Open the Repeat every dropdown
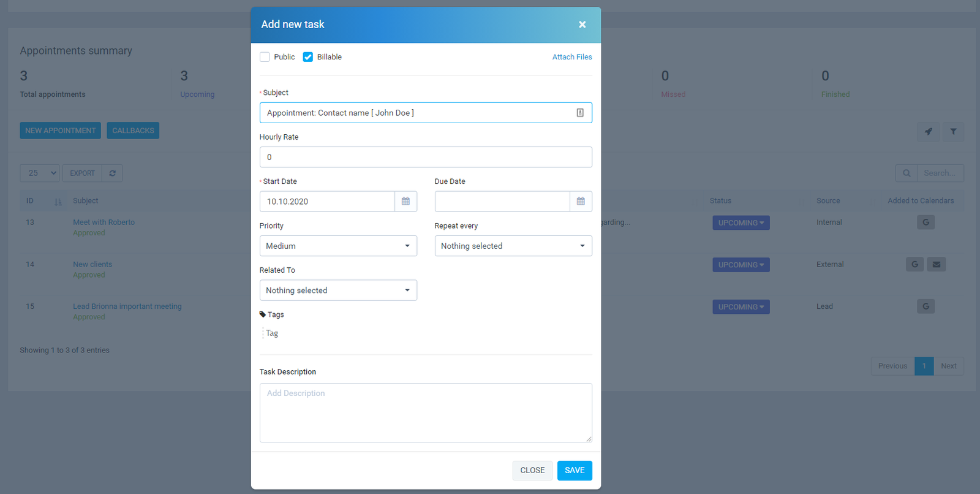980x494 pixels. 513,246
